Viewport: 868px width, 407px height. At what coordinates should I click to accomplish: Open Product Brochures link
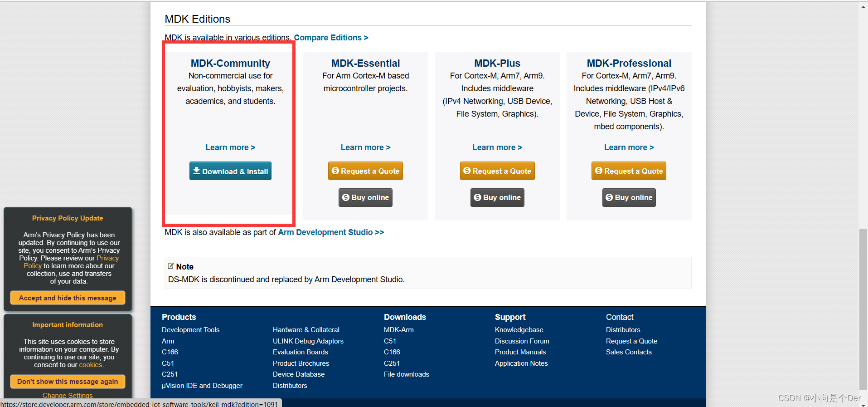pos(301,363)
